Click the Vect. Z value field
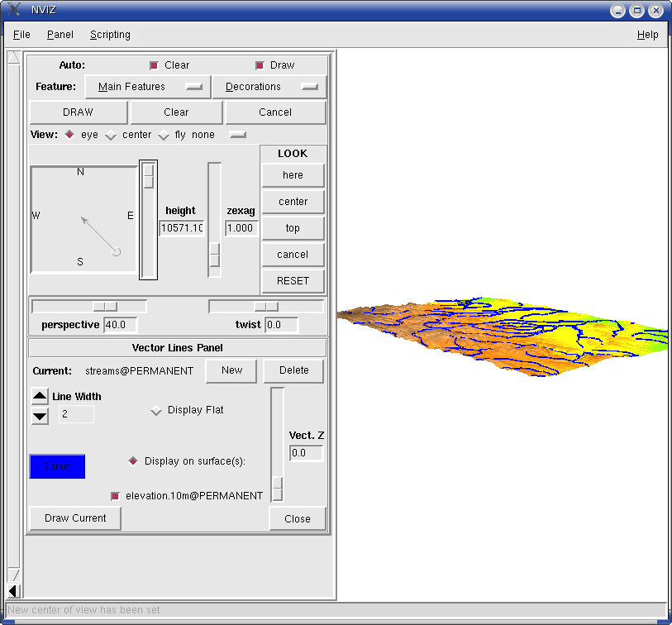 pos(306,453)
